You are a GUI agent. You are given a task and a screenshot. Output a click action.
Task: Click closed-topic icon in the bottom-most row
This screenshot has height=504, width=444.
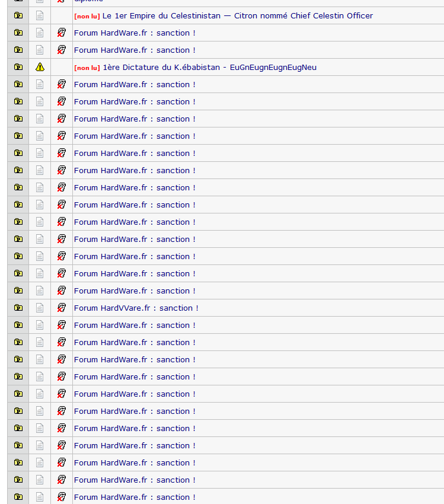62,497
